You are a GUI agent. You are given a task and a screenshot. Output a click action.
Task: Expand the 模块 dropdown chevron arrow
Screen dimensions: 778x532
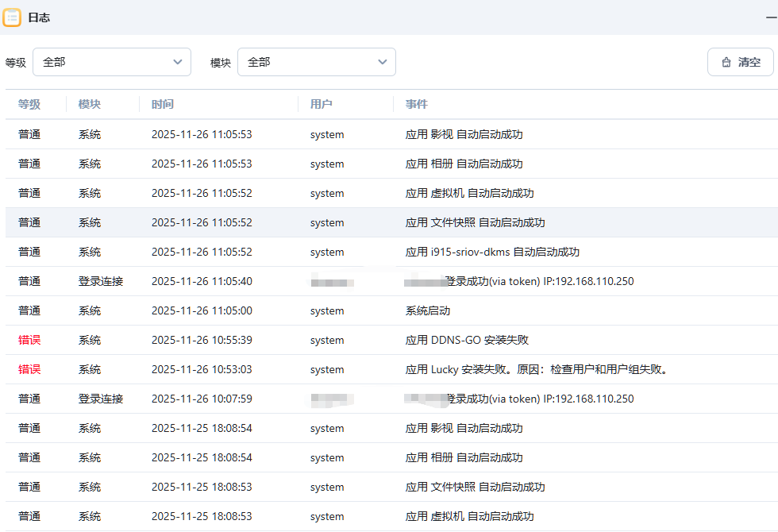pyautogui.click(x=383, y=62)
